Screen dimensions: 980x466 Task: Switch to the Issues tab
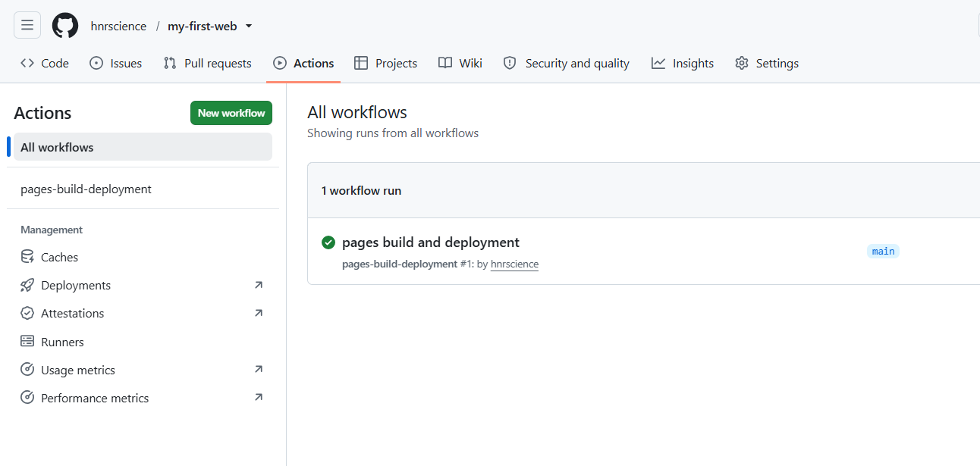click(x=116, y=63)
